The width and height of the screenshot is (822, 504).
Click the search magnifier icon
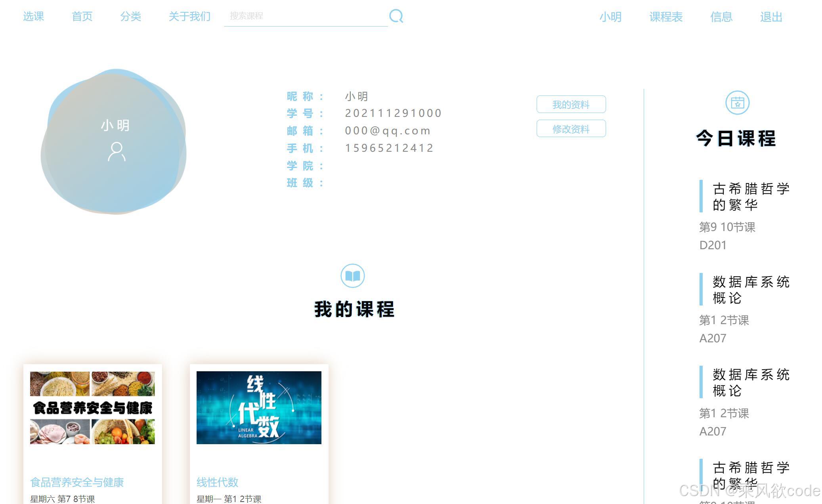click(396, 16)
